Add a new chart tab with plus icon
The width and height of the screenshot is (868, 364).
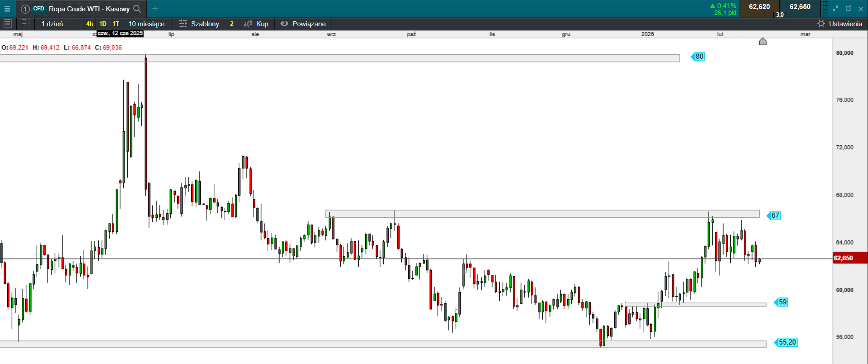[x=155, y=9]
